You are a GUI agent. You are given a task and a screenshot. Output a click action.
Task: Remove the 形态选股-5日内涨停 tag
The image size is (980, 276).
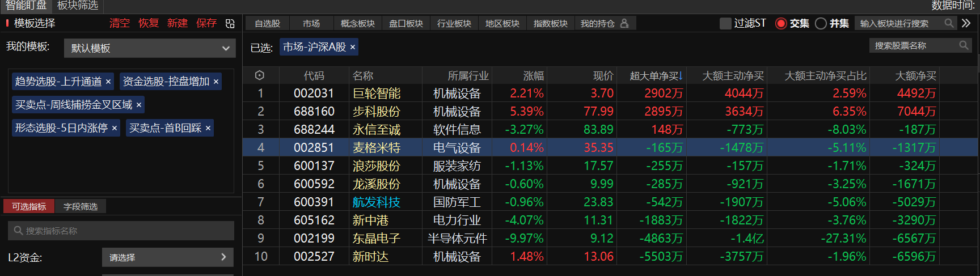(x=115, y=128)
